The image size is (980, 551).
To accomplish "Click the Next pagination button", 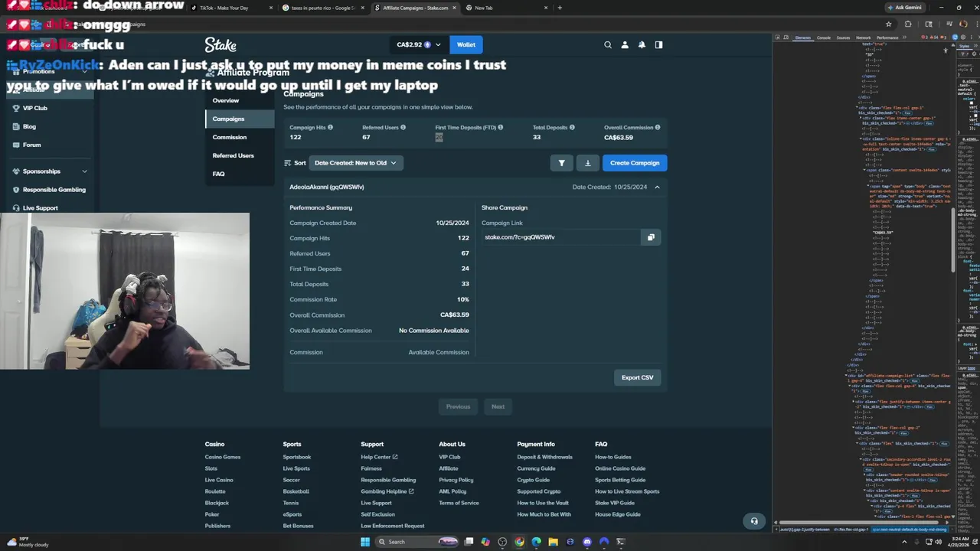I will click(498, 406).
